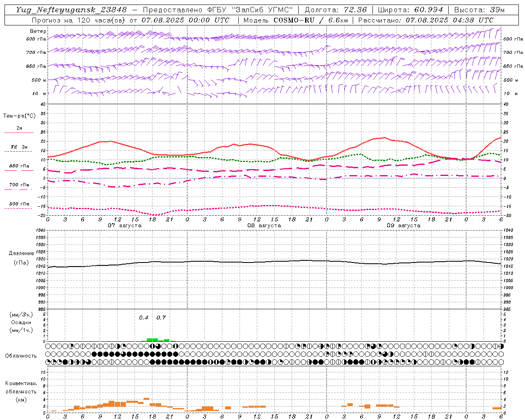Click the '0.7' precipitation amount value
525x420 pixels.
161,317
